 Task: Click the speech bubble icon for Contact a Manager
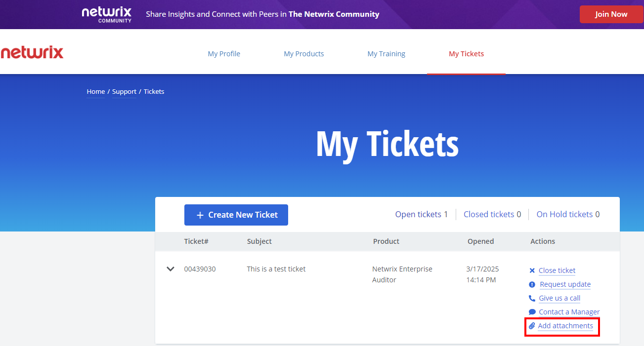(x=532, y=312)
